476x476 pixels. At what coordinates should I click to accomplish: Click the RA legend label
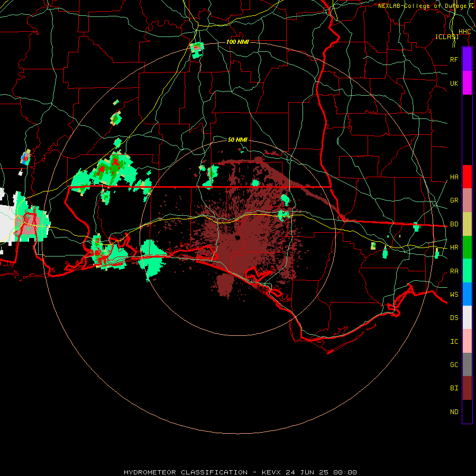coord(454,271)
